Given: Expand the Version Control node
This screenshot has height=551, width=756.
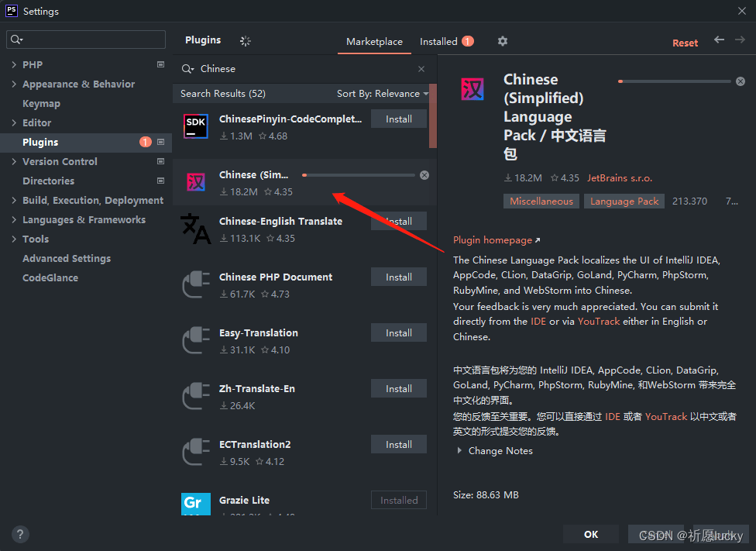Looking at the screenshot, I should pyautogui.click(x=14, y=161).
